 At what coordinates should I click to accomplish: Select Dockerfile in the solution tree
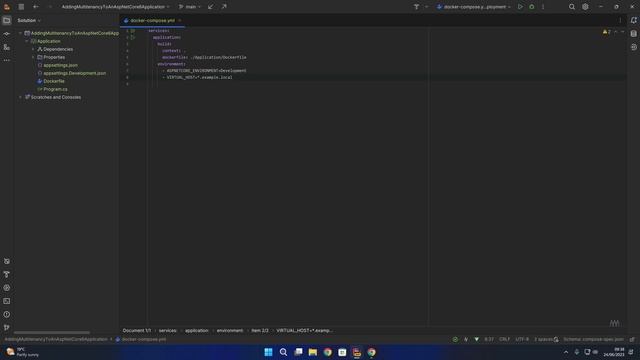click(x=53, y=81)
